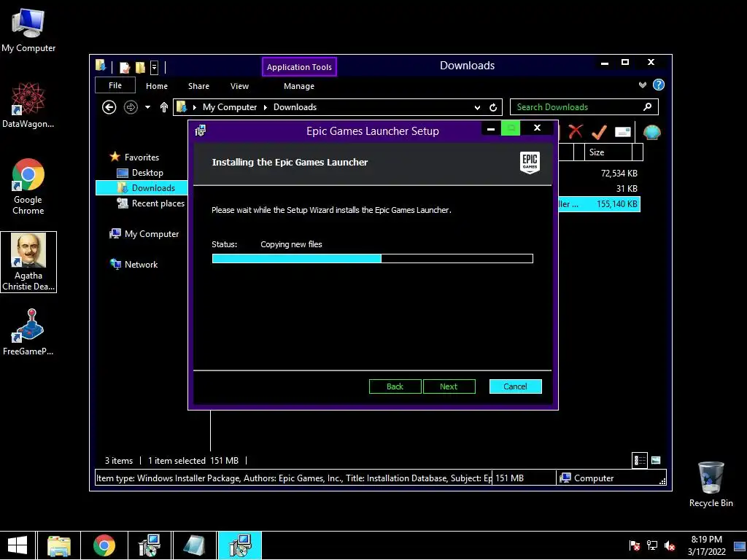Click Downloads in the address bar

coord(295,107)
